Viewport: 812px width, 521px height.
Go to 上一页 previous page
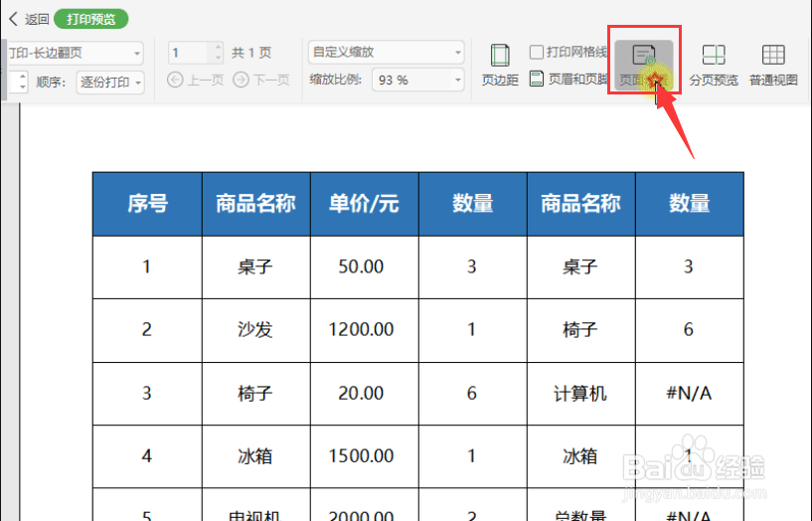[195, 80]
